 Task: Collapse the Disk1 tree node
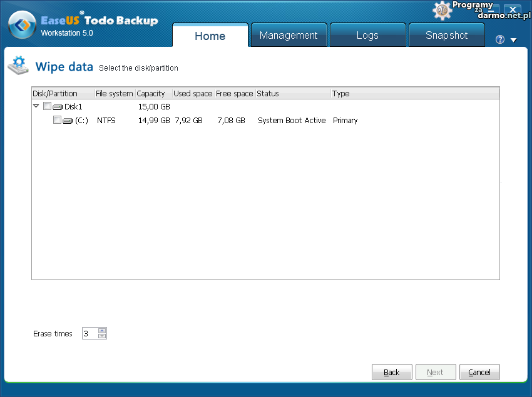click(x=36, y=106)
